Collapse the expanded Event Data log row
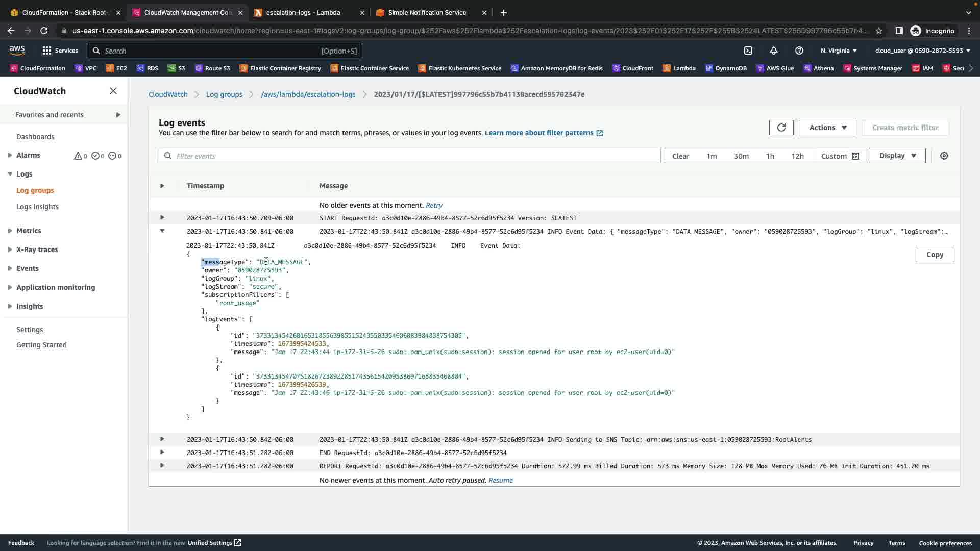 click(x=162, y=231)
